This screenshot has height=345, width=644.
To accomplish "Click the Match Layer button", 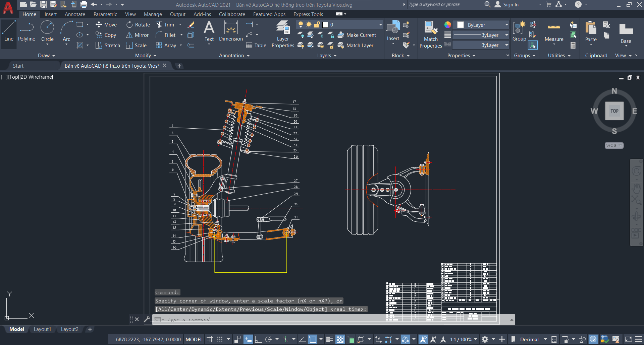I will (x=356, y=45).
